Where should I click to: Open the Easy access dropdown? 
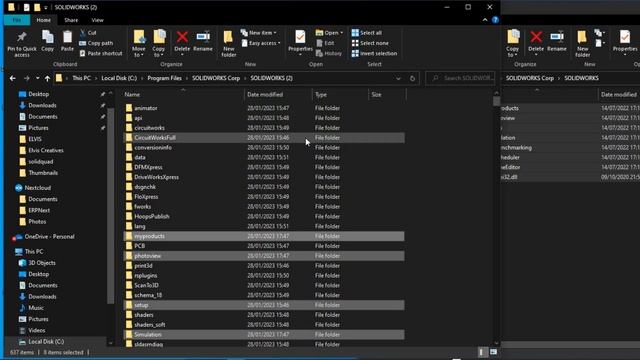coord(261,43)
